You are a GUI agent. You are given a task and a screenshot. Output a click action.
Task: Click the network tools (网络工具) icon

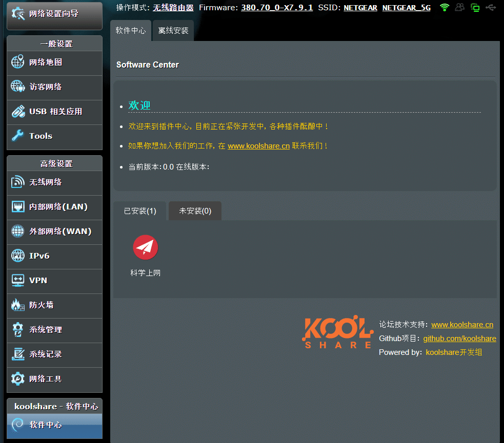(x=17, y=378)
